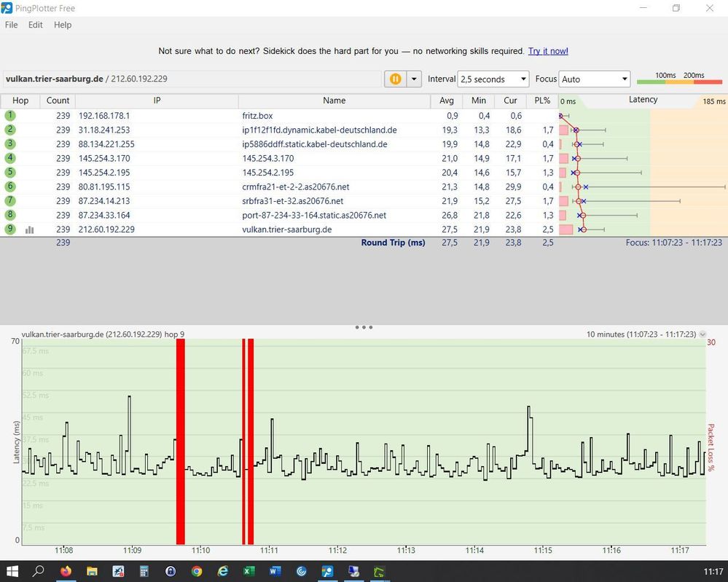This screenshot has height=582, width=728.
Task: Click the taskbar clock showing 11:17
Action: (x=713, y=572)
